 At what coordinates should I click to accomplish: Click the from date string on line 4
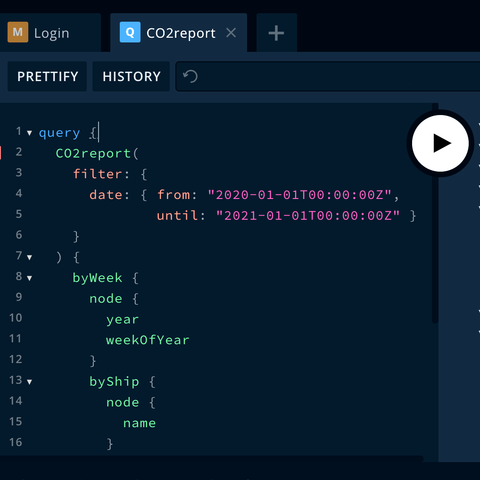tap(299, 195)
